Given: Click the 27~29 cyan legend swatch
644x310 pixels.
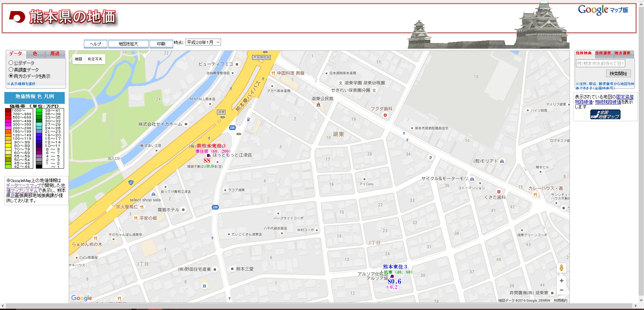Looking at the screenshot, I should click(39, 125).
